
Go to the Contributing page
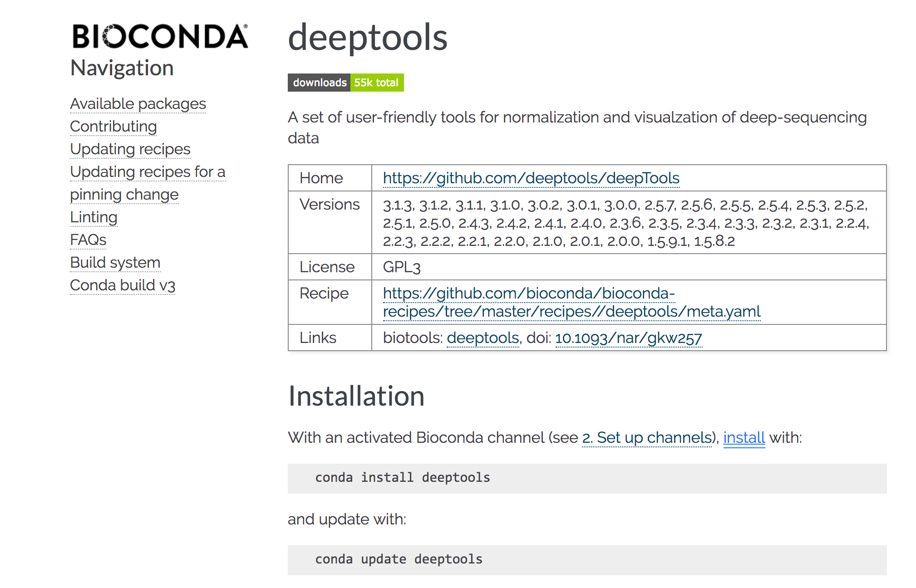pyautogui.click(x=113, y=127)
